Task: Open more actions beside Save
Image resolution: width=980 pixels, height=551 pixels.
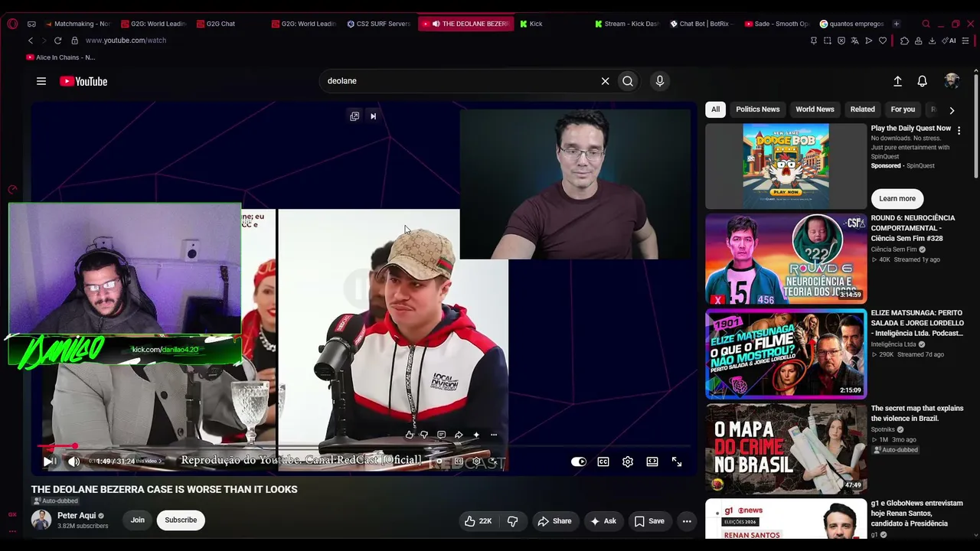Action: click(687, 521)
